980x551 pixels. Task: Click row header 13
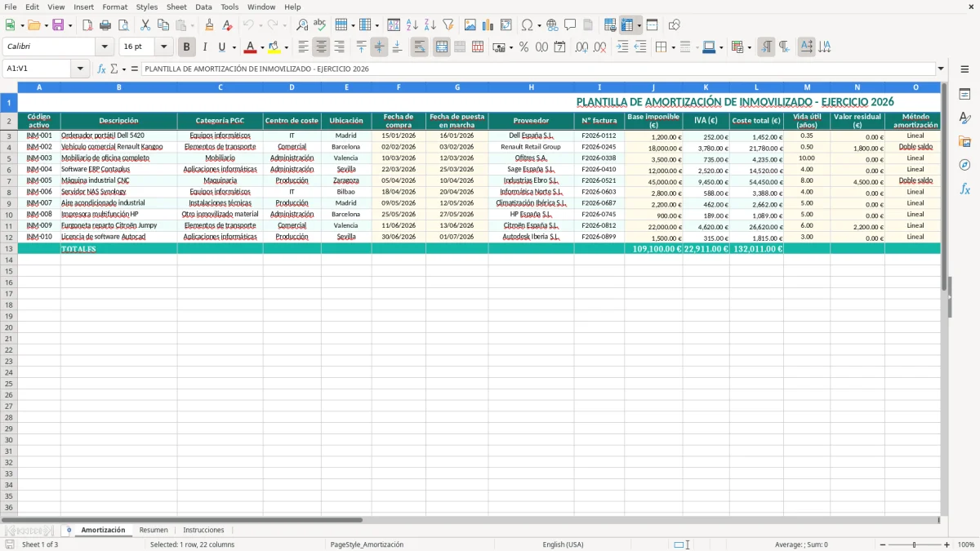click(9, 248)
